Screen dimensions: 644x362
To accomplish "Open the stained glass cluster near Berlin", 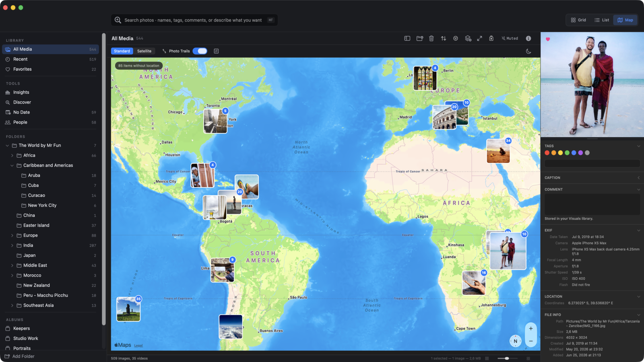I will [x=425, y=78].
